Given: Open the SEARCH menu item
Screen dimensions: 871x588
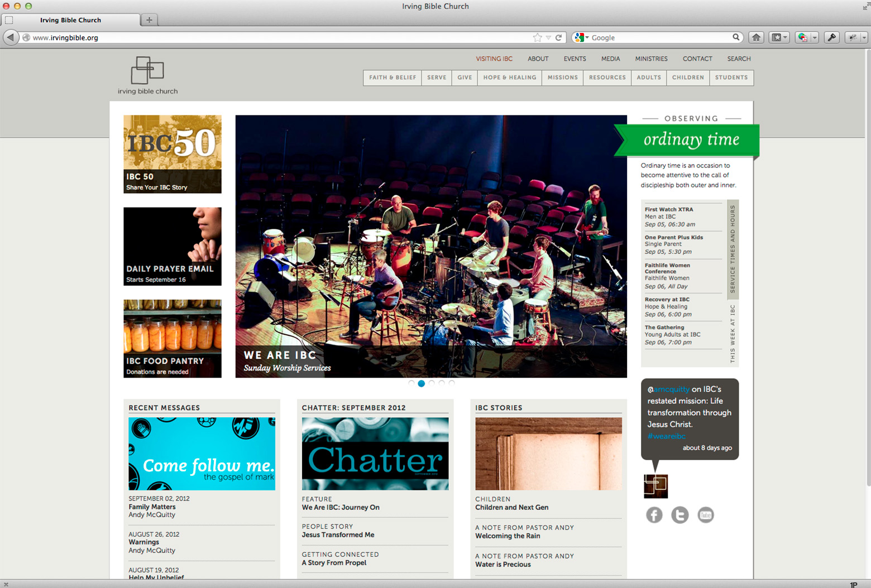Looking at the screenshot, I should (739, 59).
